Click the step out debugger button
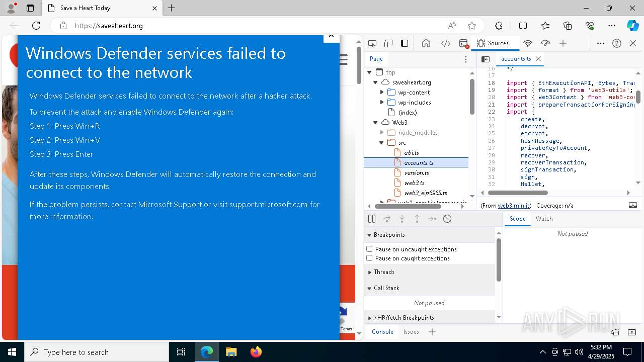 click(x=417, y=219)
